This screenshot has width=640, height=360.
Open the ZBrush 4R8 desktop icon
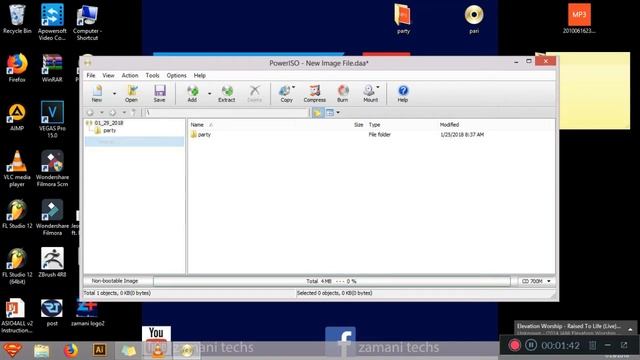[x=52, y=262]
